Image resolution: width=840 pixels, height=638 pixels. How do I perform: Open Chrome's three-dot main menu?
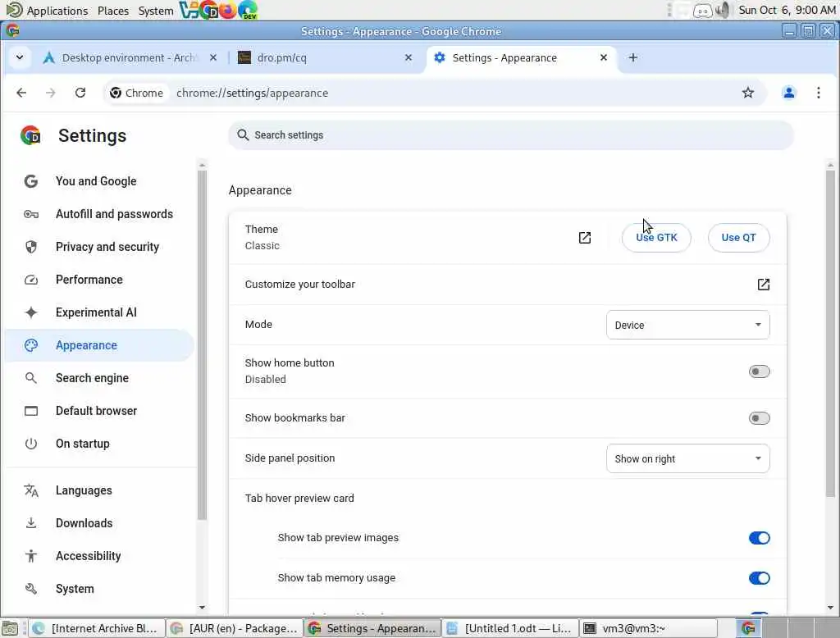pyautogui.click(x=818, y=93)
